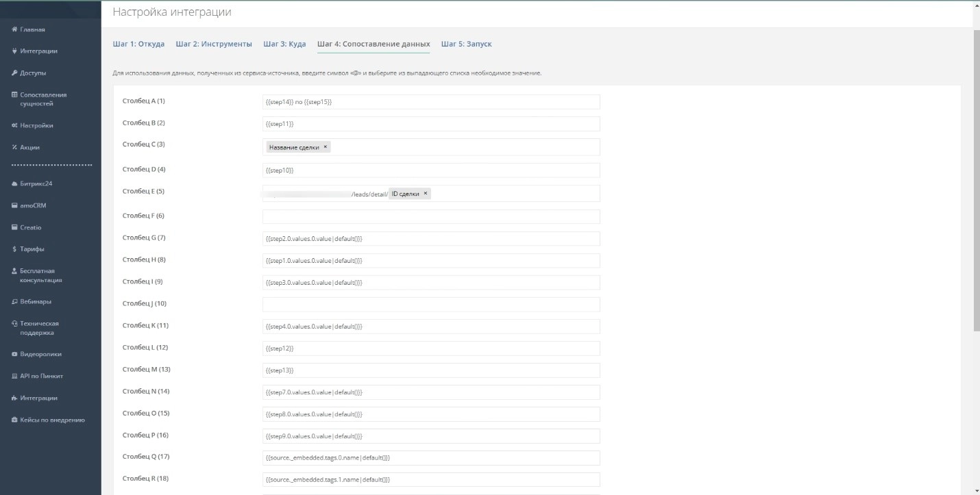Click the cloud icon beside Битрикс24
The image size is (980, 495).
[14, 183]
